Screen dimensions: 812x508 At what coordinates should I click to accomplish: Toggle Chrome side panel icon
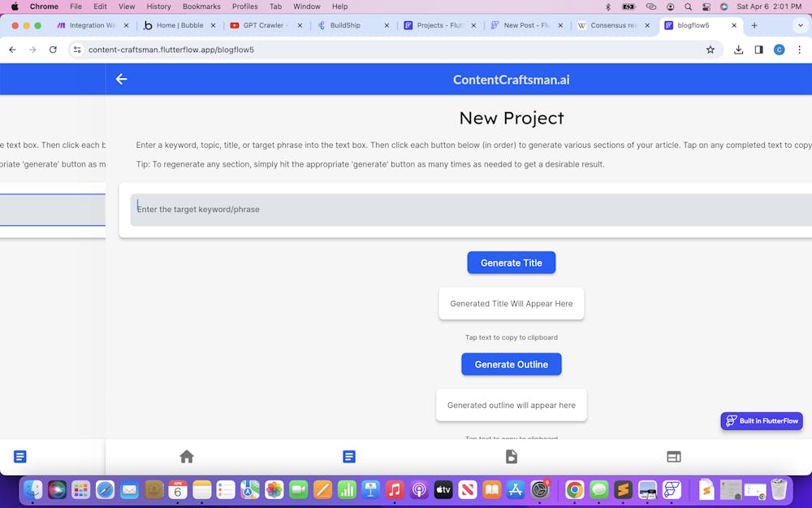click(x=758, y=50)
